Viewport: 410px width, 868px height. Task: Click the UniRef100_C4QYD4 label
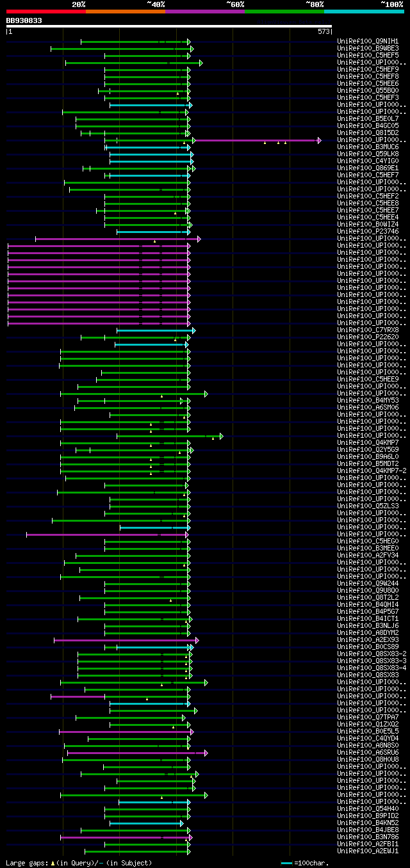[366, 739]
